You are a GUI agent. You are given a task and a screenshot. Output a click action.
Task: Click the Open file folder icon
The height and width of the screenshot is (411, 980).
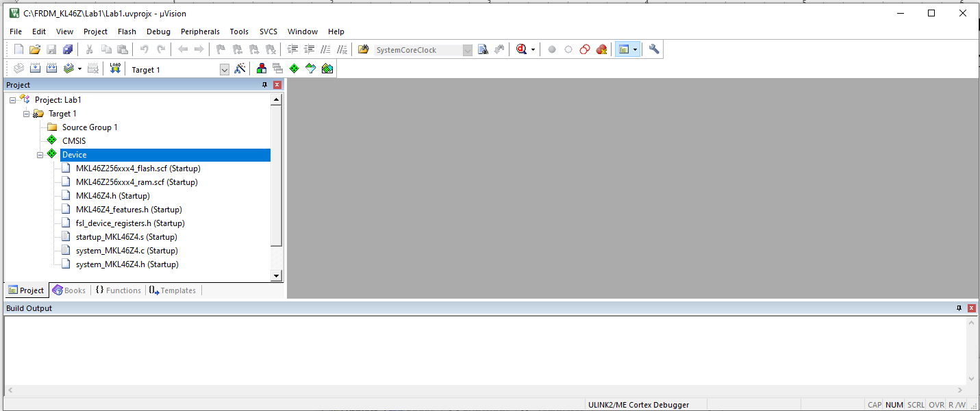[35, 49]
